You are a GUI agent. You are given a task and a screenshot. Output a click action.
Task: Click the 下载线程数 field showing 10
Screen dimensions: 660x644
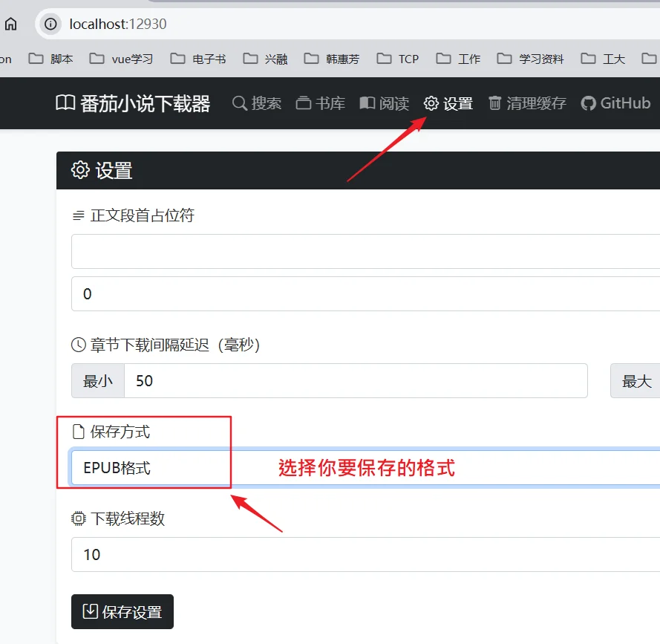[x=366, y=554]
